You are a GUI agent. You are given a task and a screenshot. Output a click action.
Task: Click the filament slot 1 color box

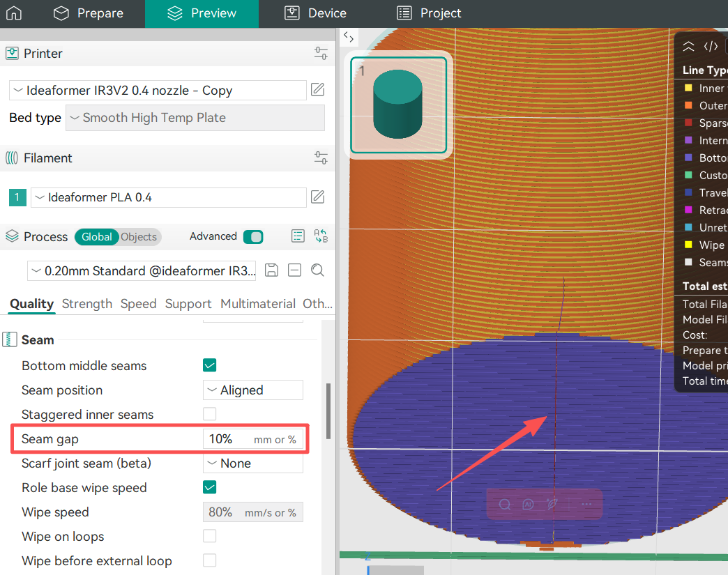17,197
